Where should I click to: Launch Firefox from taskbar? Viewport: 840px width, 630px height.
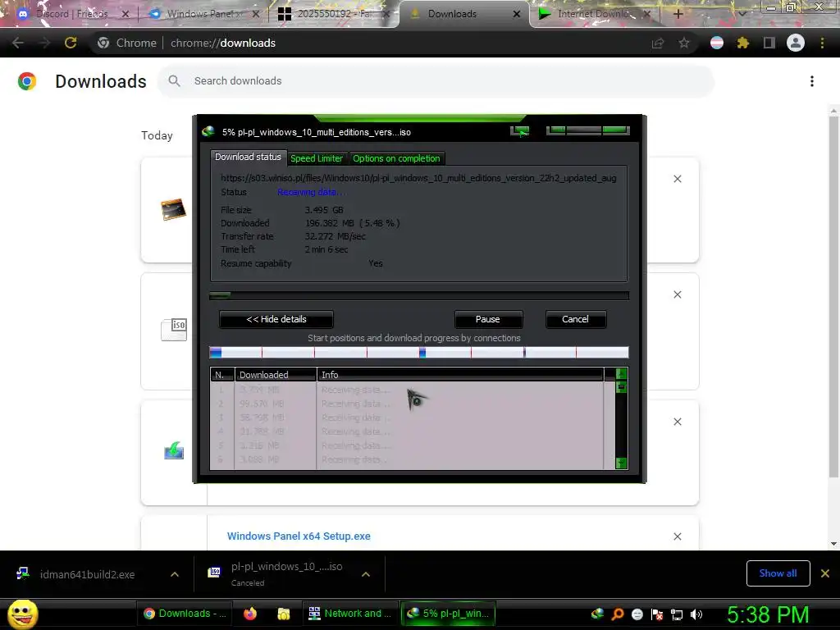coord(250,614)
